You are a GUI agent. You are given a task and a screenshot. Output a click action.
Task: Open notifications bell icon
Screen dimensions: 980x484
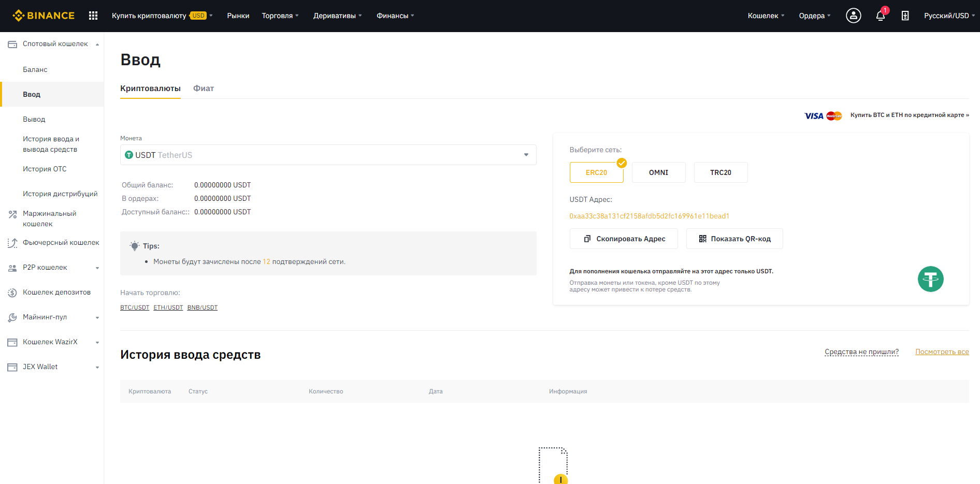pos(880,16)
